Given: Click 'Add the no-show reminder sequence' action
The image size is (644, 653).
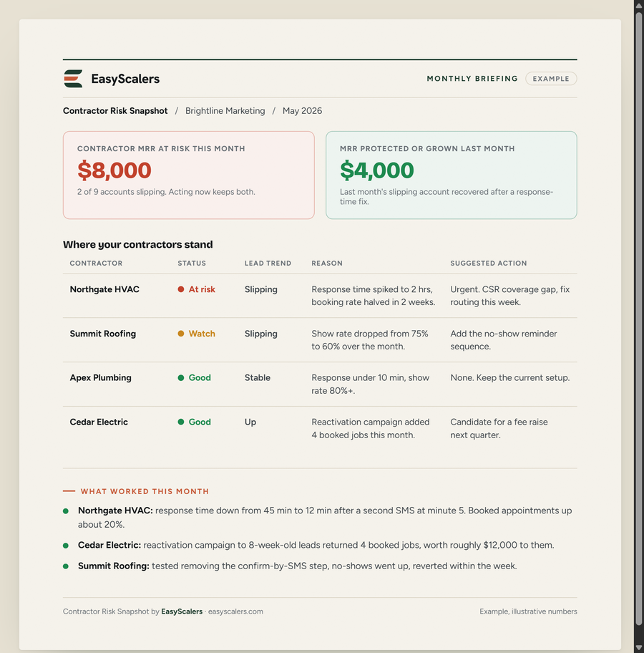Looking at the screenshot, I should coord(503,340).
